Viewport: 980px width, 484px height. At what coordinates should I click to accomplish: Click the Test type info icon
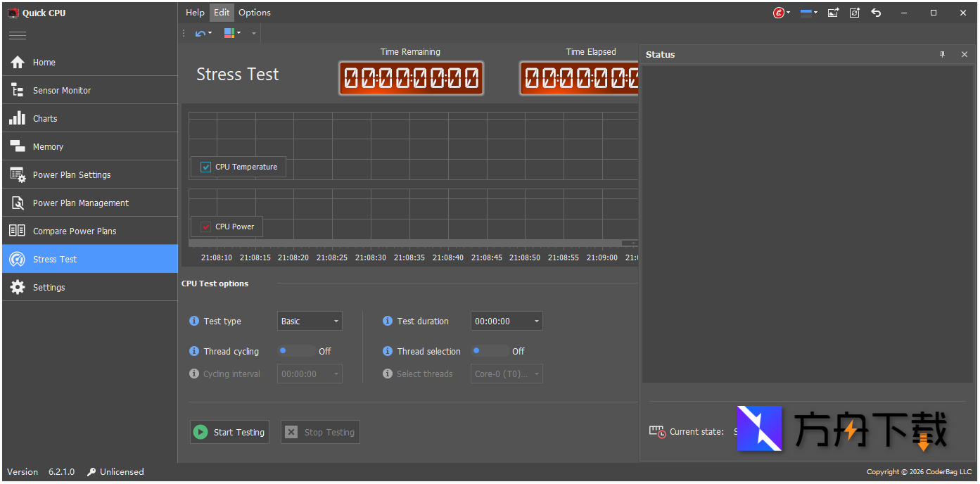(x=194, y=321)
